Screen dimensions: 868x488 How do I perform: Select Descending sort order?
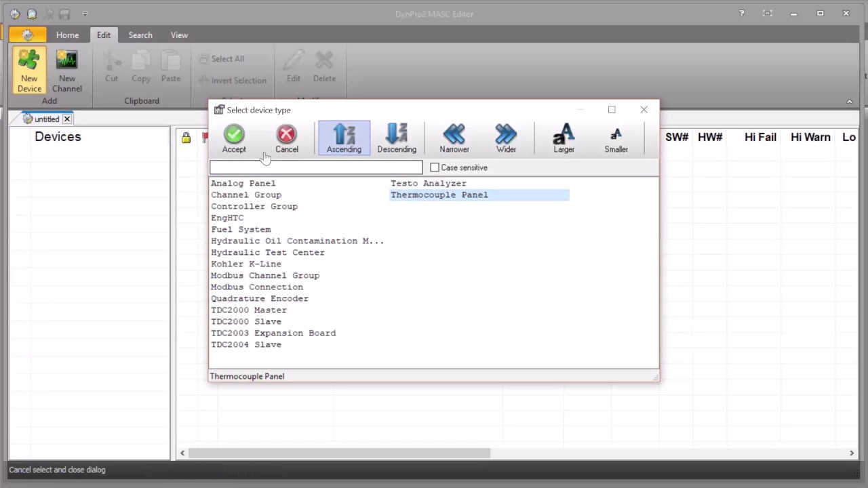pos(397,138)
